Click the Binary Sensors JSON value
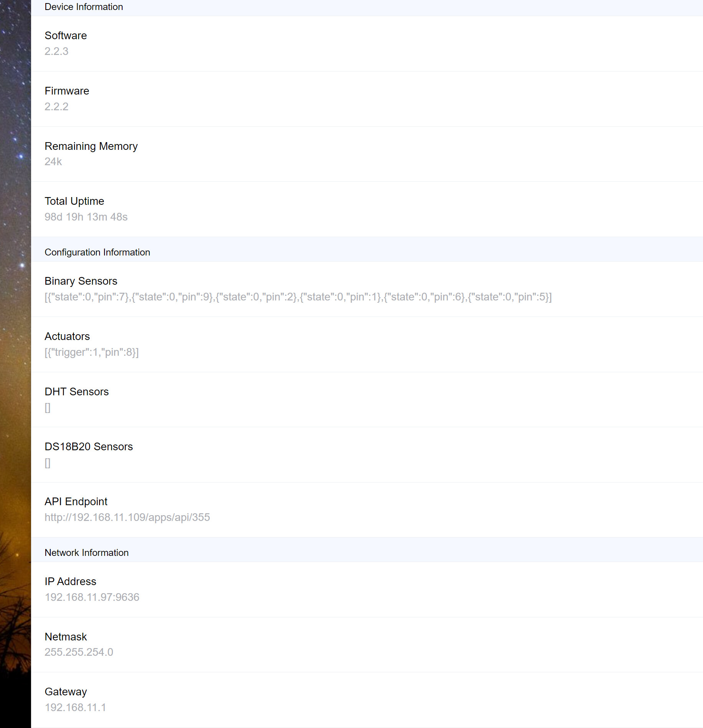The height and width of the screenshot is (728, 703). point(298,297)
